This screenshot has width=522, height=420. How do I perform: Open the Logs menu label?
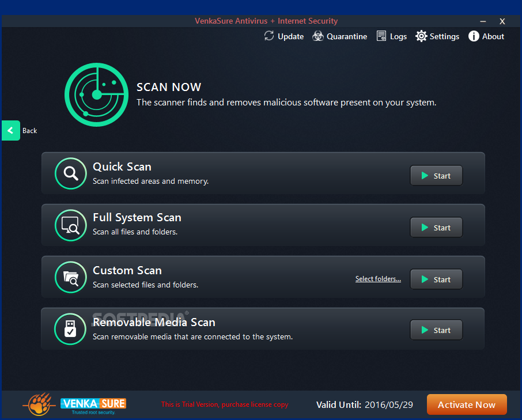(x=399, y=37)
